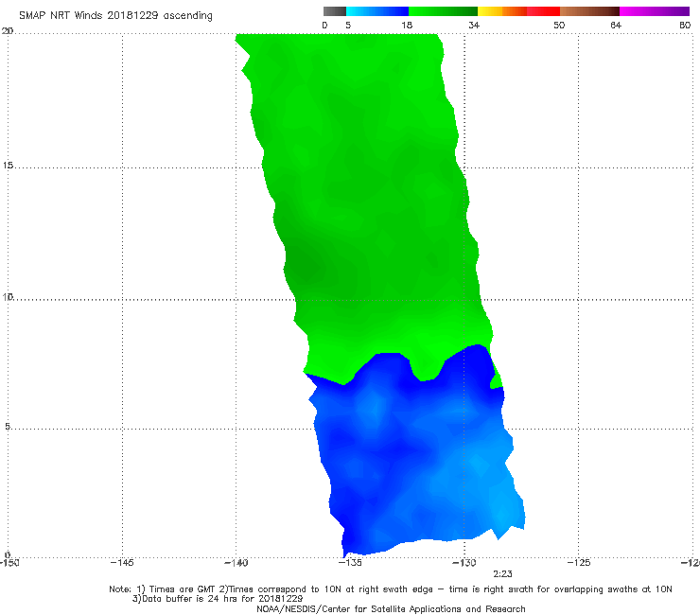Click the color bar label '64'
The height and width of the screenshot is (615, 700).
click(616, 25)
